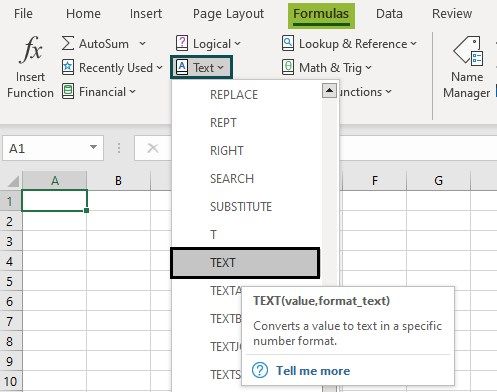
Task: Expand the Logical dropdown arrow
Action: coord(237,44)
